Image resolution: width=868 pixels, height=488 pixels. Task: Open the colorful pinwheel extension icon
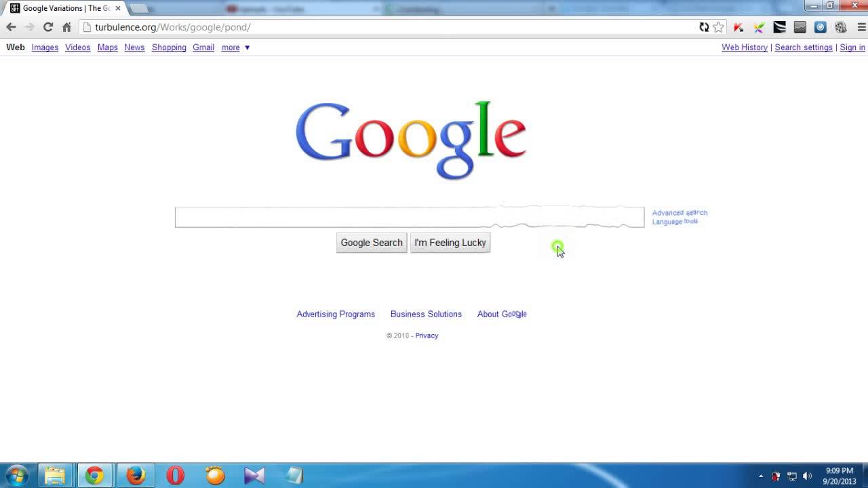pyautogui.click(x=759, y=27)
